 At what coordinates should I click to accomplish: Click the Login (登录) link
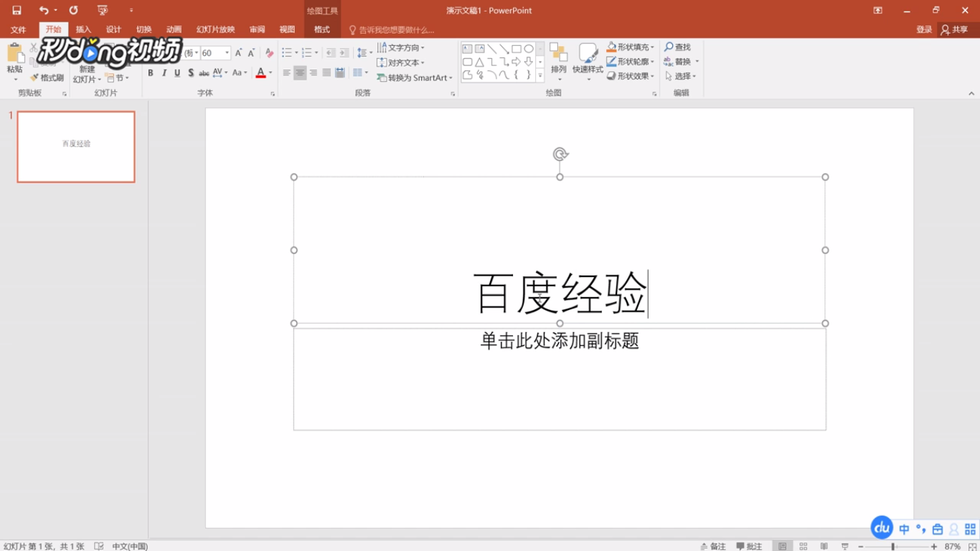point(924,29)
